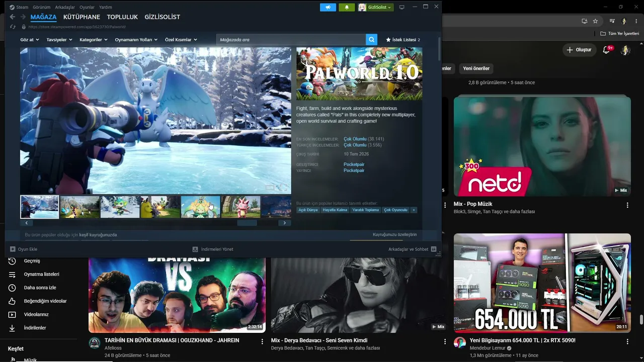This screenshot has width=644, height=362.
Task: Click the Steam store search field
Action: click(x=291, y=40)
